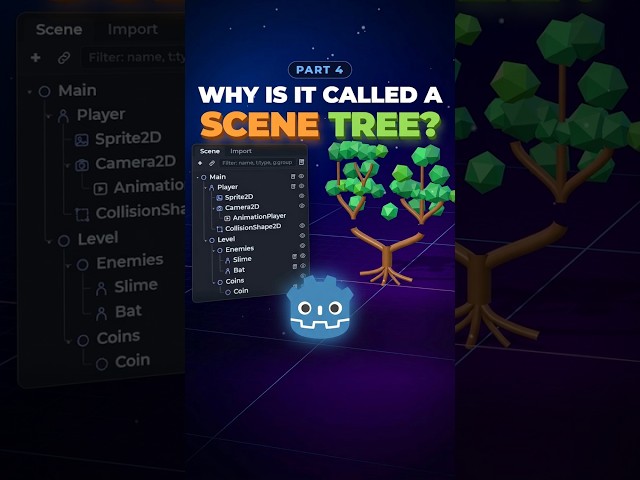Hide the Bat node using its eye icon
Image resolution: width=640 pixels, height=480 pixels.
coord(303,266)
